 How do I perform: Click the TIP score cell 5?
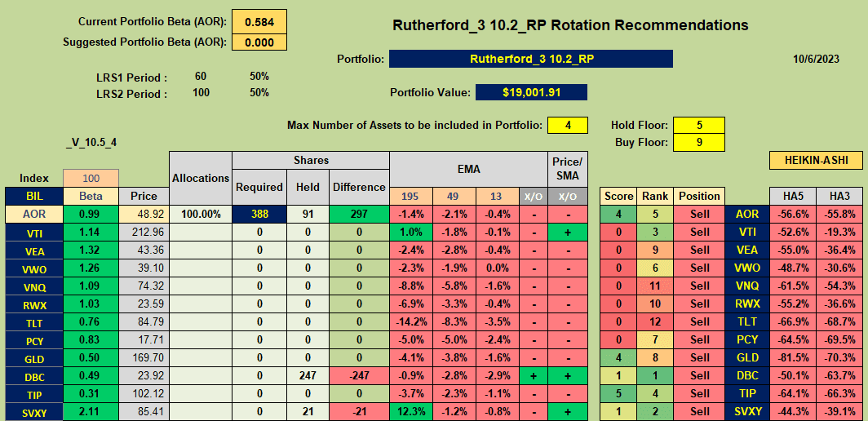[x=618, y=393]
